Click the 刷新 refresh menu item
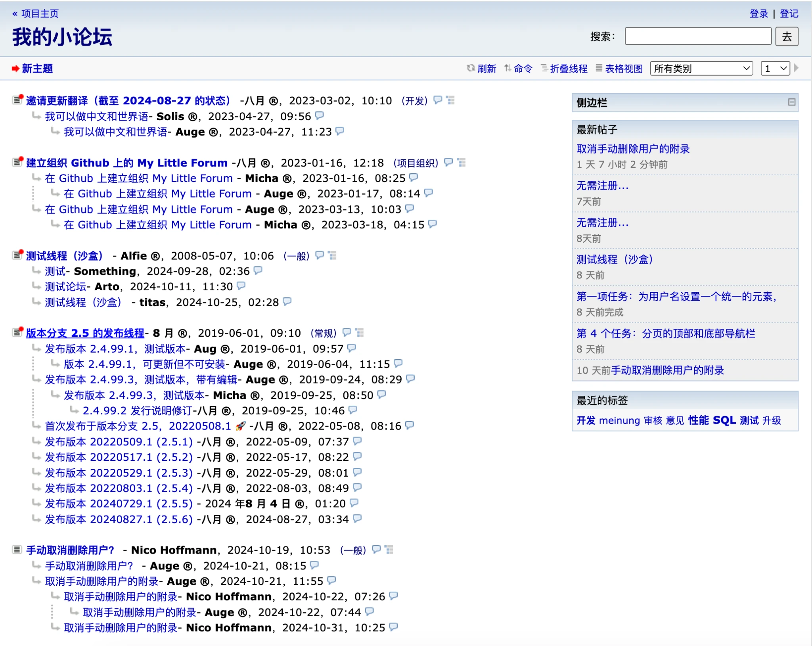Screen dimensions: 812x646 (x=486, y=69)
